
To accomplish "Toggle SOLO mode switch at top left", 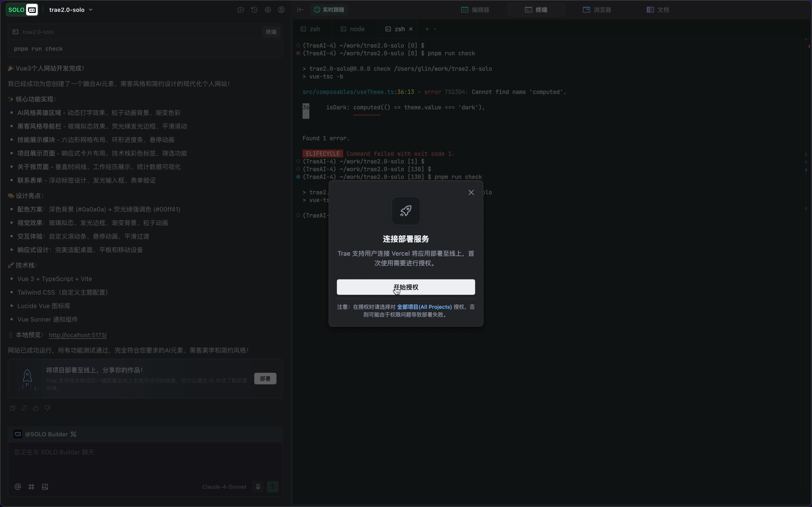I will pyautogui.click(x=22, y=10).
